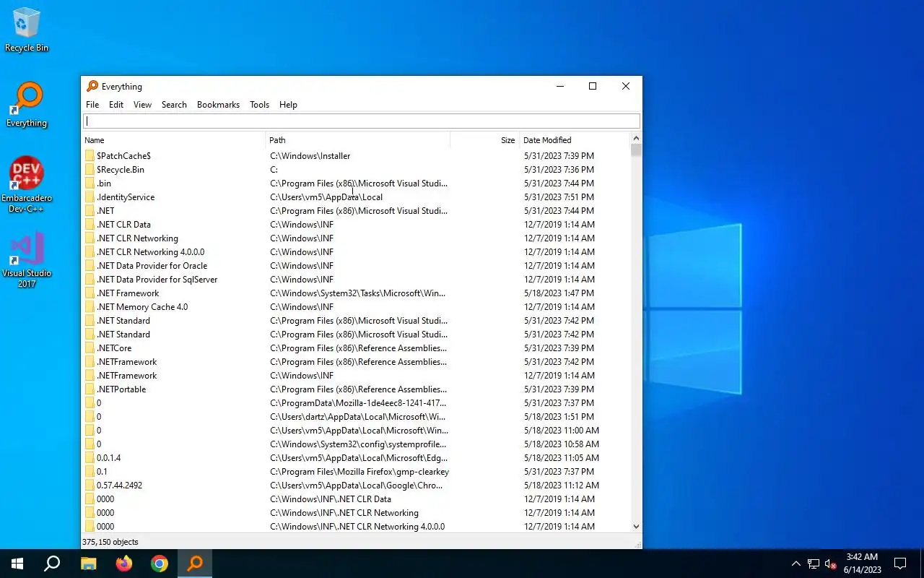This screenshot has height=578, width=924.
Task: Click path C:\Windows\Installer
Action: pyautogui.click(x=310, y=156)
